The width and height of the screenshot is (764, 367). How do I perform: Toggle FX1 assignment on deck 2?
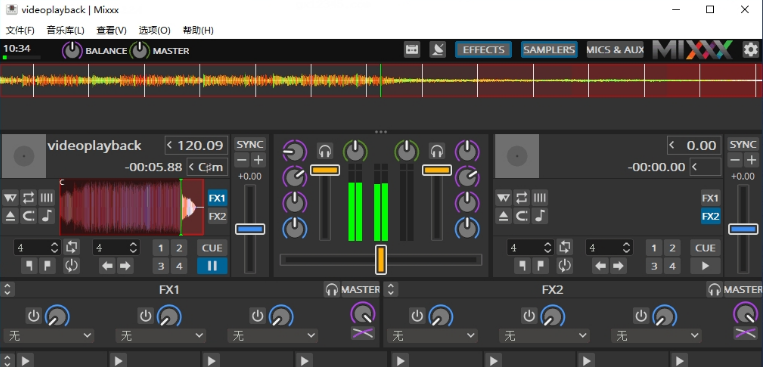point(710,198)
